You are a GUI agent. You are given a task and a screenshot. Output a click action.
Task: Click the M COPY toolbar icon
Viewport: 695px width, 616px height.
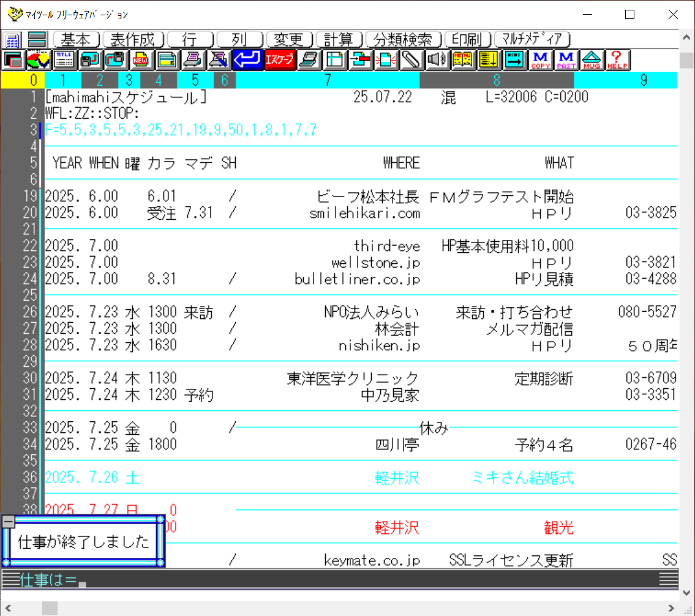click(541, 59)
